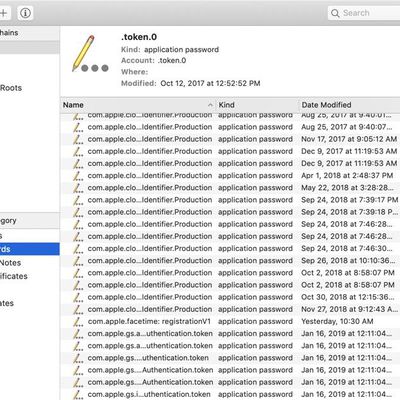Sort list by Name column header
This screenshot has height=400, width=400.
(138, 105)
